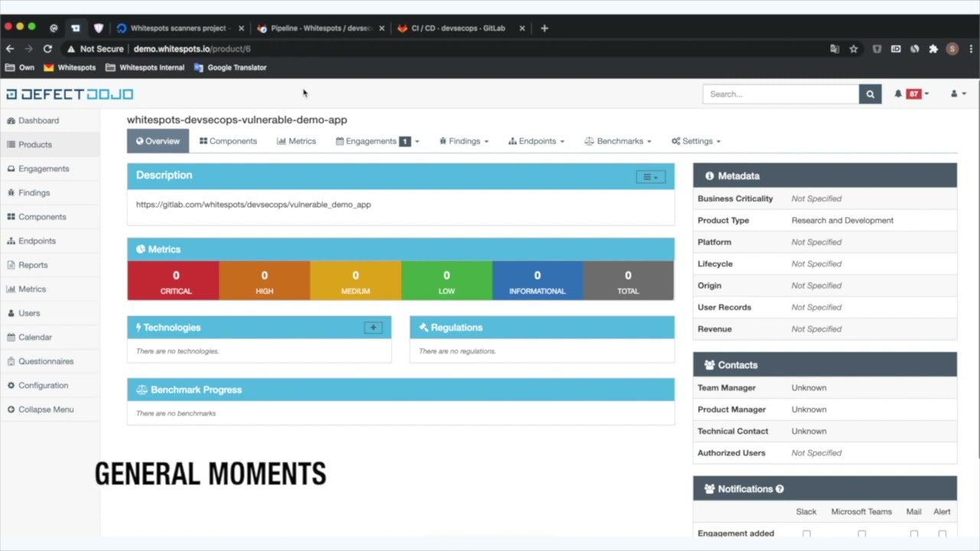980x551 pixels.
Task: Open Questionnaires in the sidebar
Action: tap(46, 361)
